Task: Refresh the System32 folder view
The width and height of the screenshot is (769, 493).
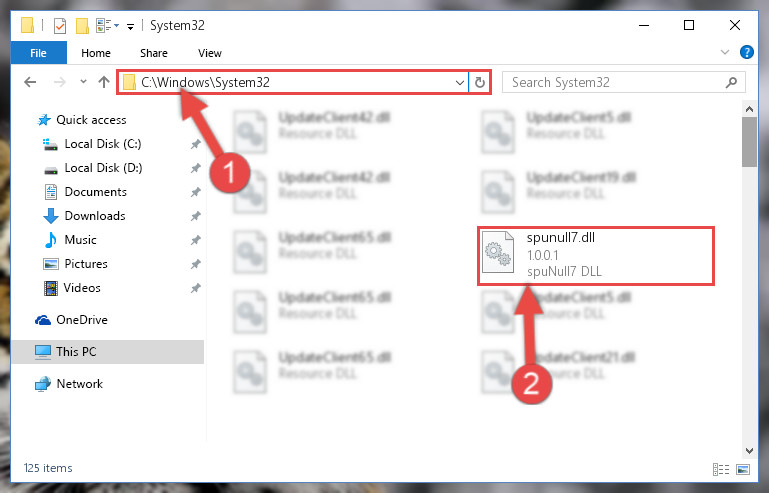Action: 480,82
